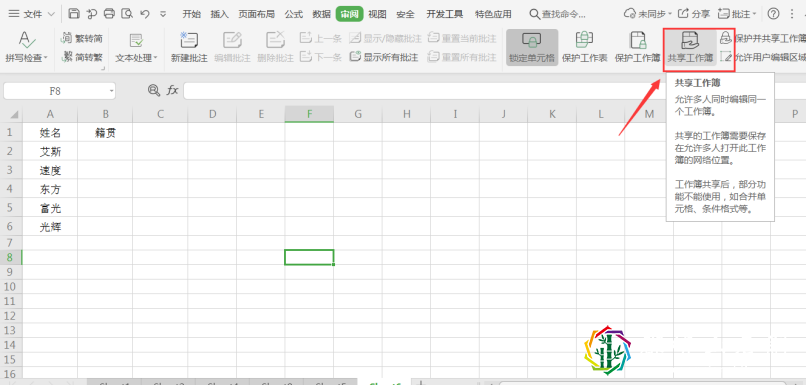This screenshot has height=385, width=806.
Task: Click 共享工作簿 share workbook
Action: 690,47
